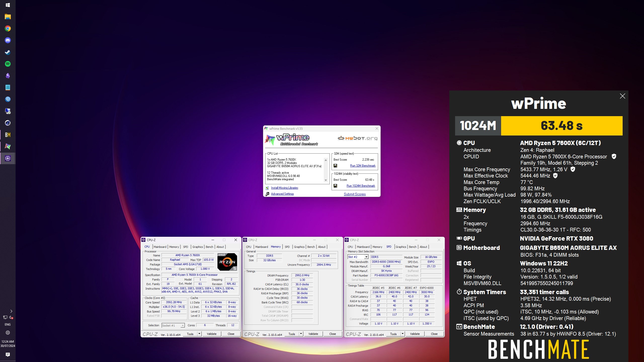
Task: Click the 63.48 s score in BenchMate
Action: click(562, 126)
